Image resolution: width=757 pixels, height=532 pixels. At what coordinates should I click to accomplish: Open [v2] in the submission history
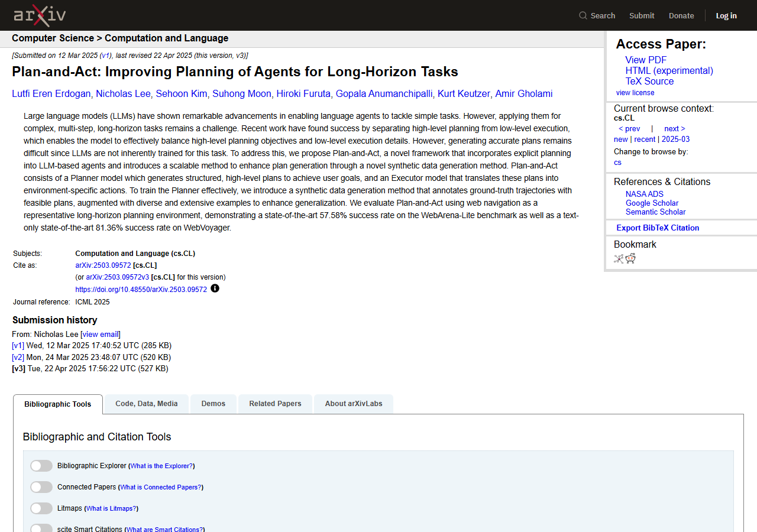click(18, 358)
